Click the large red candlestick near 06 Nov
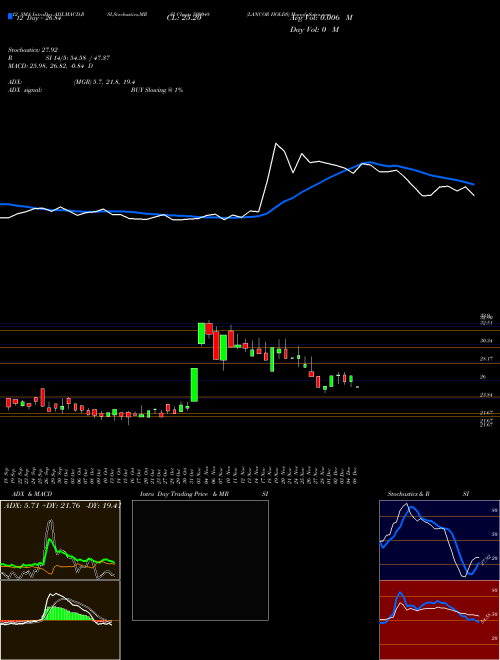Image resolution: width=500 pixels, height=660 pixels. [216, 346]
